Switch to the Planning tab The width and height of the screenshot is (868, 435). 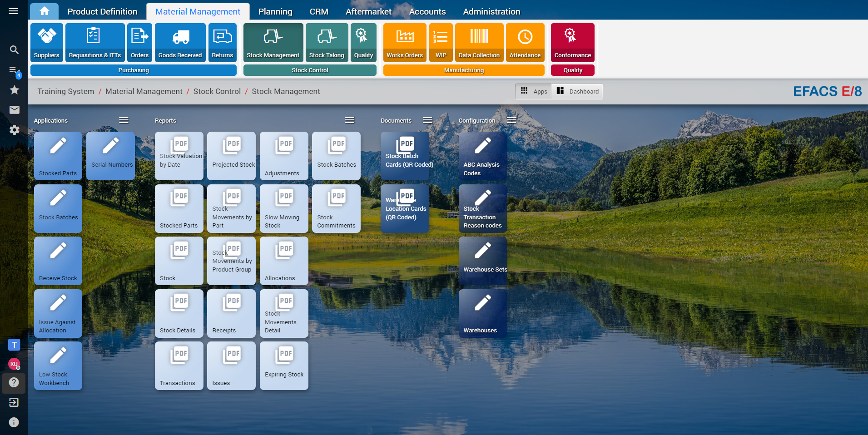click(x=275, y=11)
